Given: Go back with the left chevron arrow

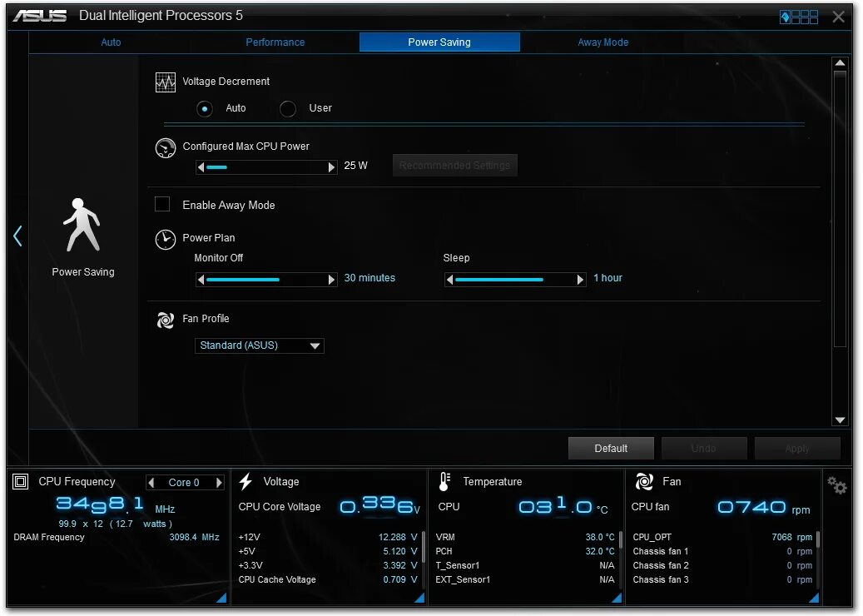Looking at the screenshot, I should pyautogui.click(x=17, y=236).
